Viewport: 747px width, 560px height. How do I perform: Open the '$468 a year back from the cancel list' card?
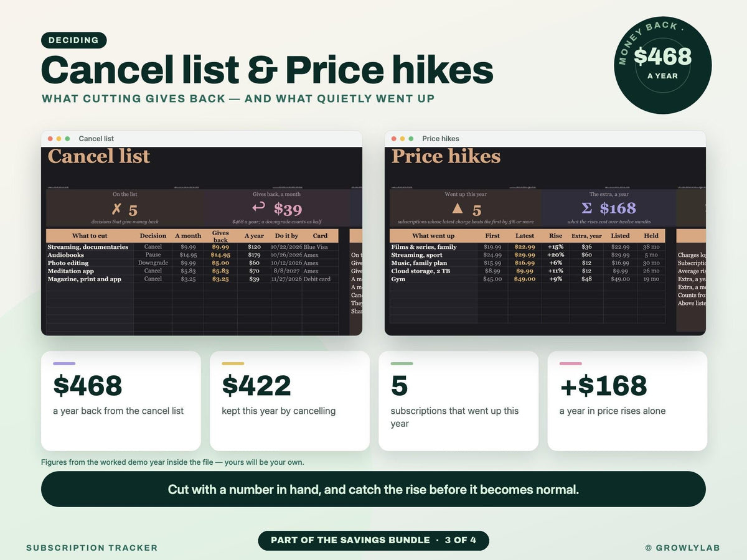tap(121, 401)
